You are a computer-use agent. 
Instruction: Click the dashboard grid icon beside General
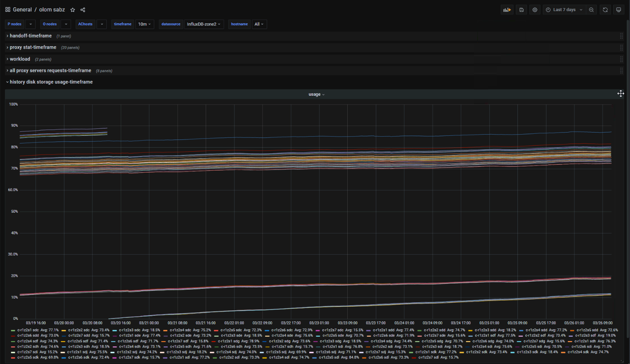pos(8,10)
